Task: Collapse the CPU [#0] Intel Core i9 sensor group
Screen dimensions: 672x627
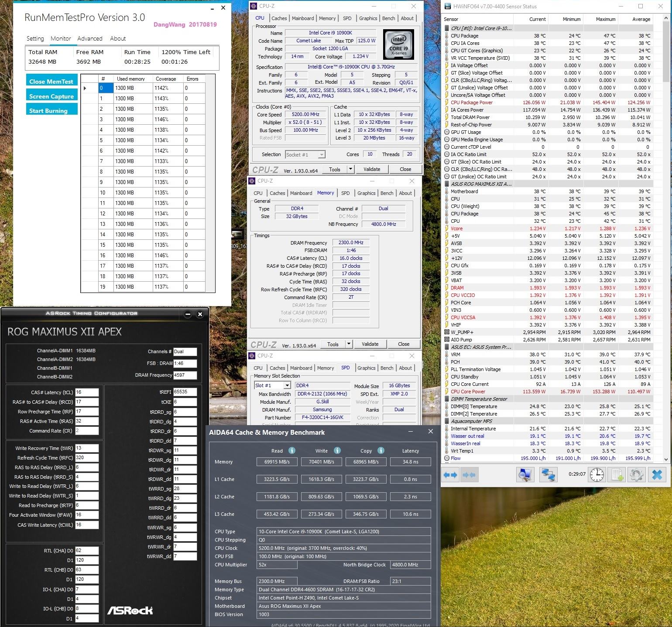Action: coord(447,28)
